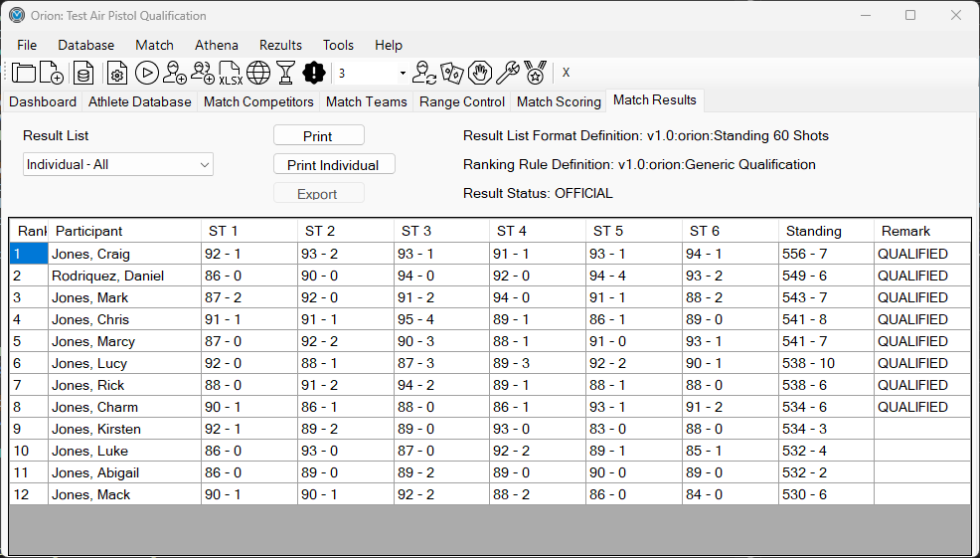Click the wrench tools toolbar icon
The image size is (980, 558).
coord(508,73)
